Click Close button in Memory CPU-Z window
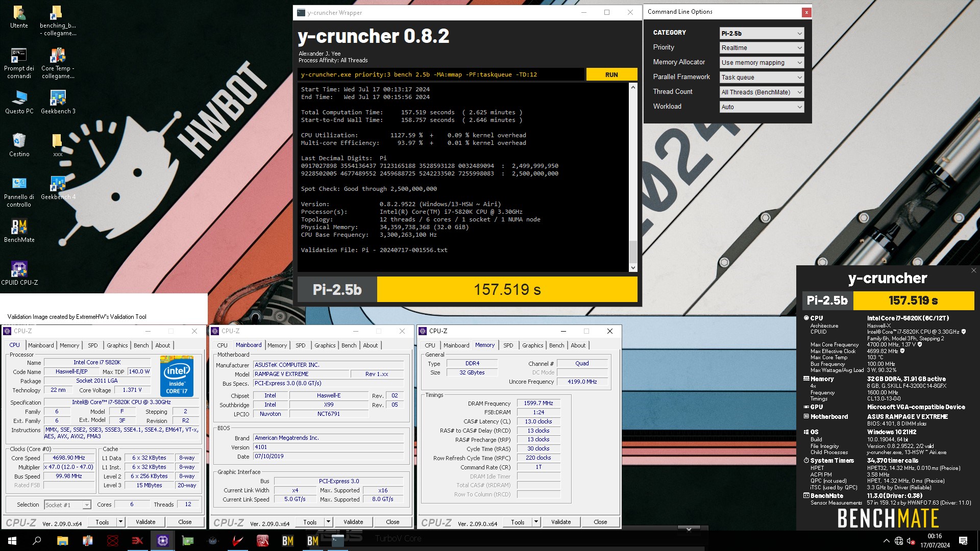Screen dimensions: 980x551 pyautogui.click(x=600, y=522)
